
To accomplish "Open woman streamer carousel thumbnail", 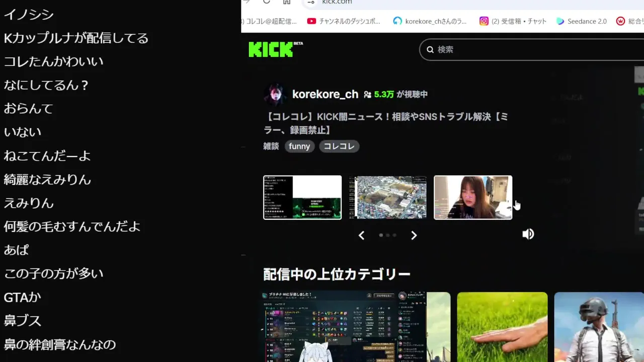I will [473, 197].
